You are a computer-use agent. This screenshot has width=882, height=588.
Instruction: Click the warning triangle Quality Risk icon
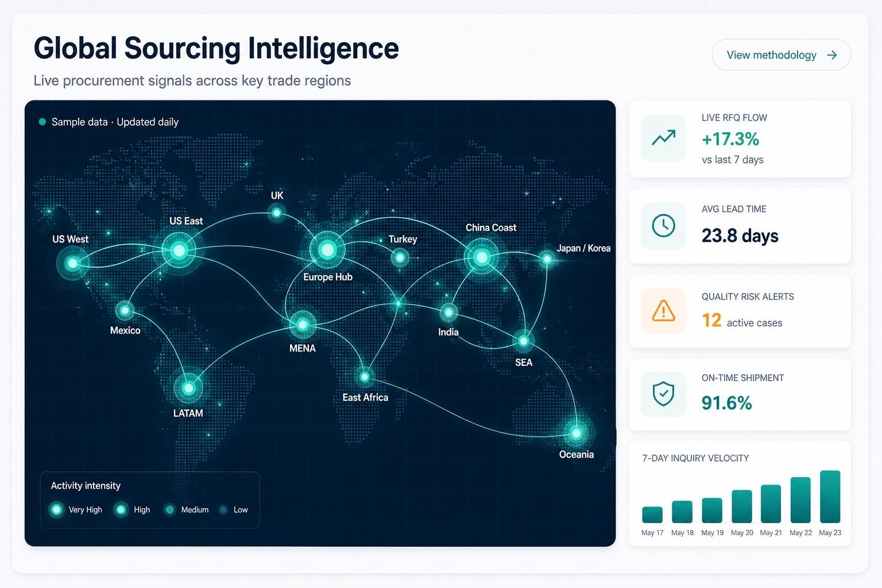tap(663, 311)
